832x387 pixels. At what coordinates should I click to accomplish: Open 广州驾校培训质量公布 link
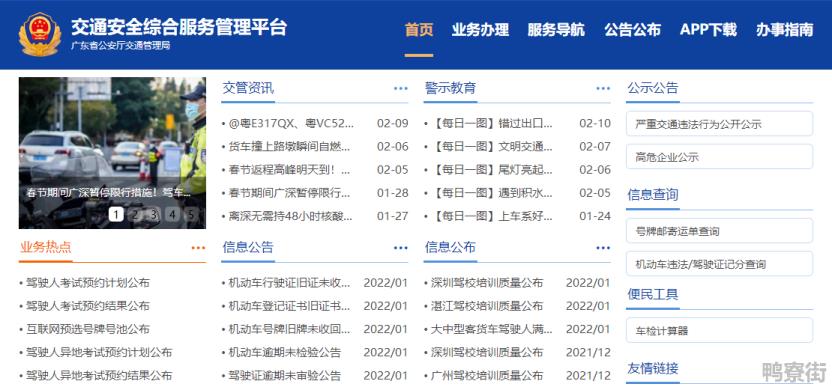tap(487, 375)
